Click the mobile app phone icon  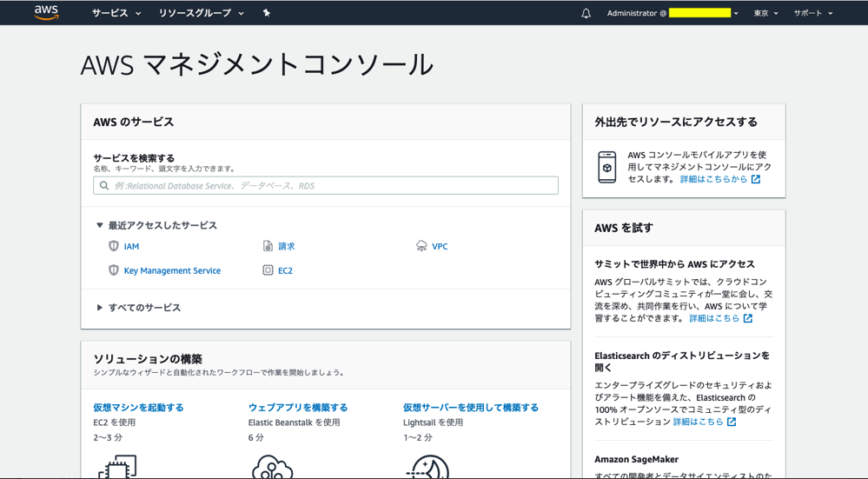607,167
